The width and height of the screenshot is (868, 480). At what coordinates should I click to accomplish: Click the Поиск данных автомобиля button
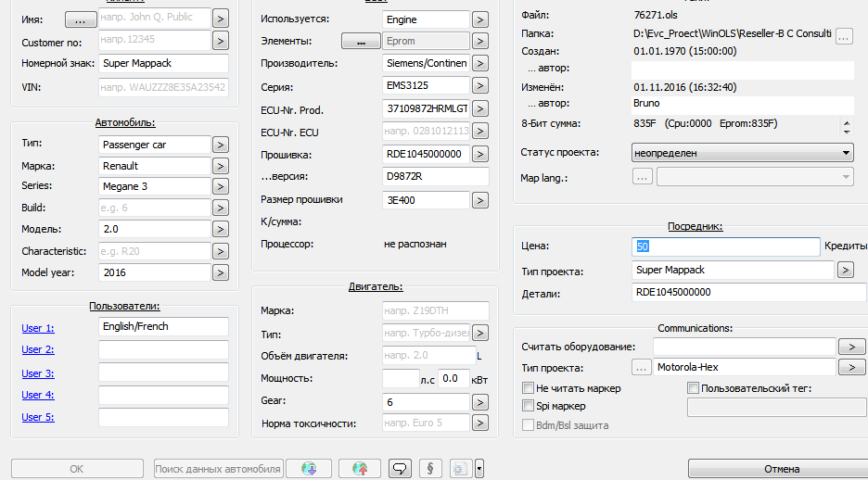click(218, 469)
